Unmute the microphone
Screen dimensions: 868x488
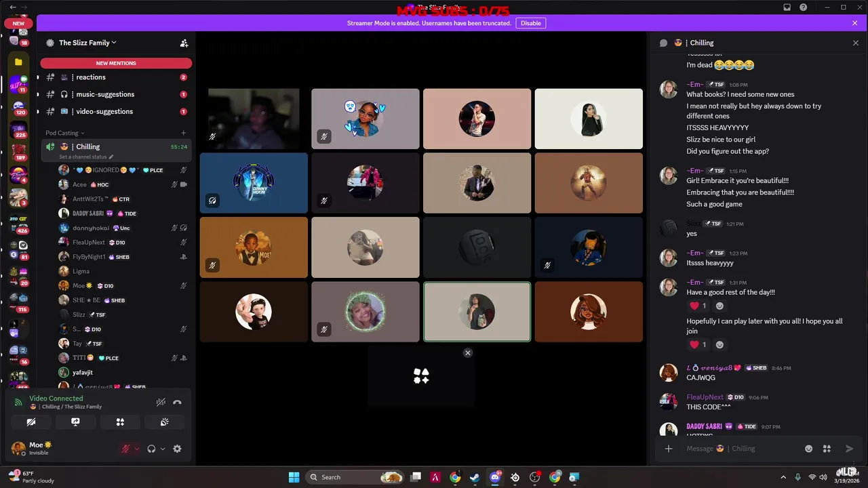tap(125, 449)
